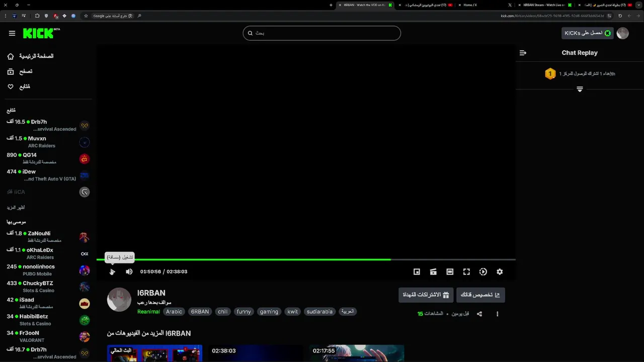Enable picture-in-picture mode
This screenshot has height=362, width=644.
pyautogui.click(x=417, y=271)
